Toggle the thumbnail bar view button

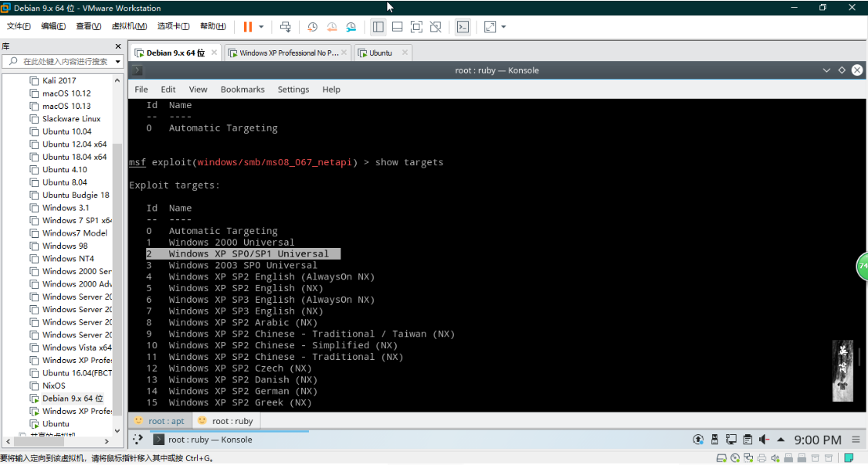click(x=397, y=26)
